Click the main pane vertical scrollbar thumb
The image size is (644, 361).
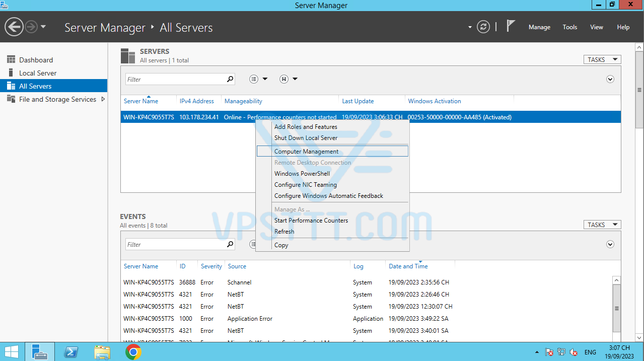click(639, 90)
